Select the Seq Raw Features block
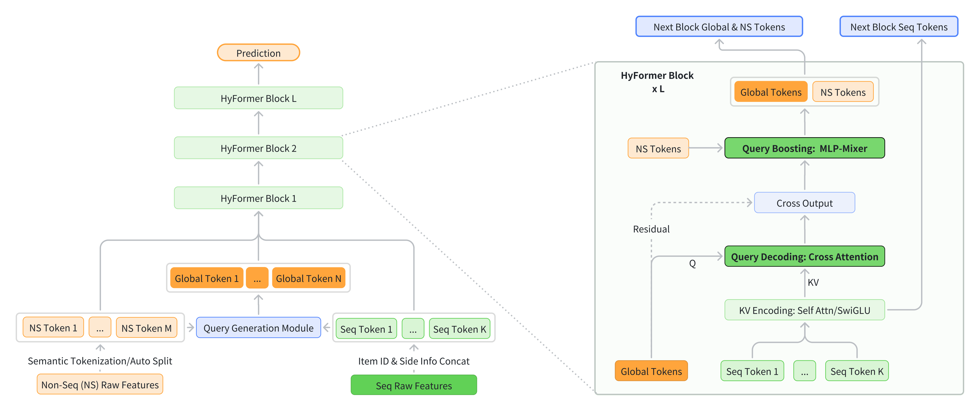 (414, 385)
